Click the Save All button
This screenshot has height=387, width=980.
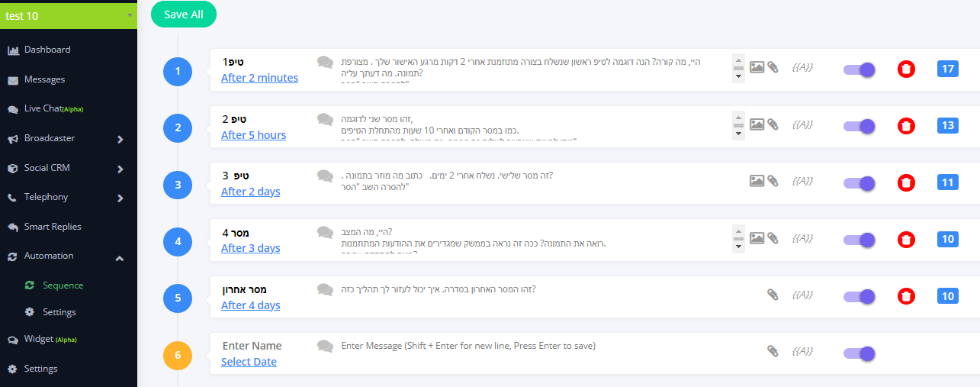pos(183,15)
